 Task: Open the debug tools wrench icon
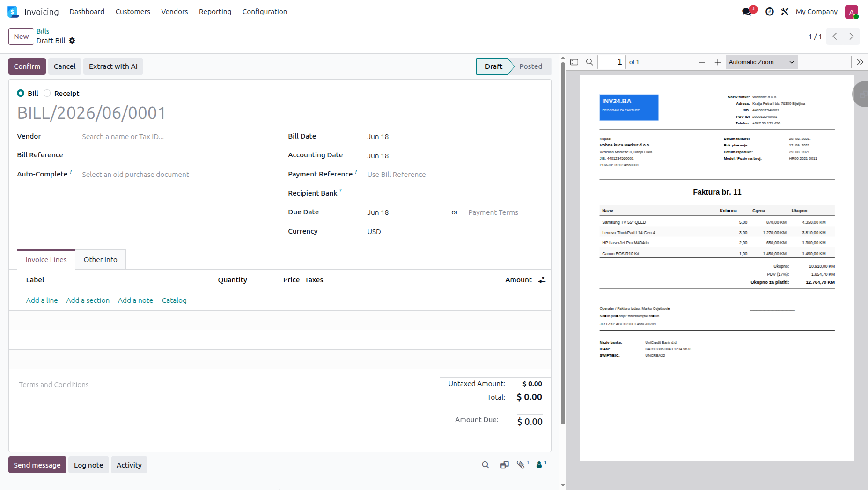click(785, 12)
